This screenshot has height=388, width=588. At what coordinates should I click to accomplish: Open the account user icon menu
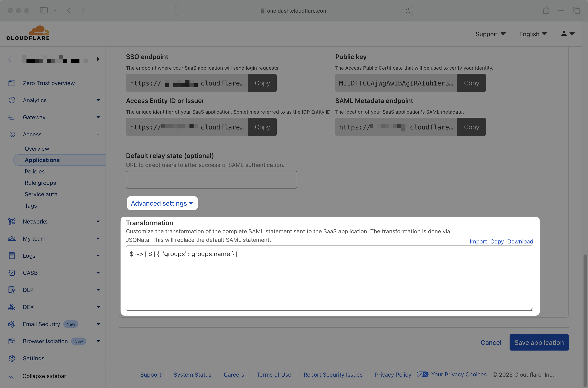[x=568, y=34]
